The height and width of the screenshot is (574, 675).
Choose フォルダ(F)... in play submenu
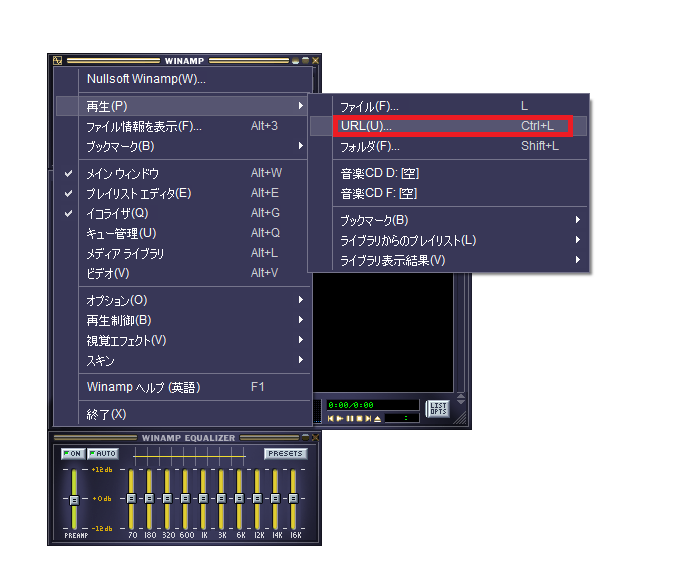[x=448, y=146]
